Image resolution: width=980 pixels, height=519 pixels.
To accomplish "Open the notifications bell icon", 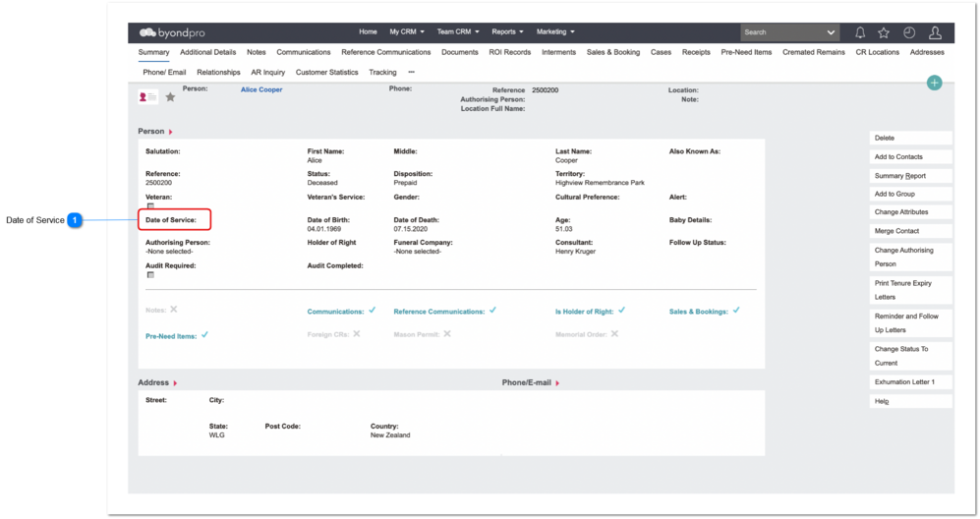I will click(860, 32).
